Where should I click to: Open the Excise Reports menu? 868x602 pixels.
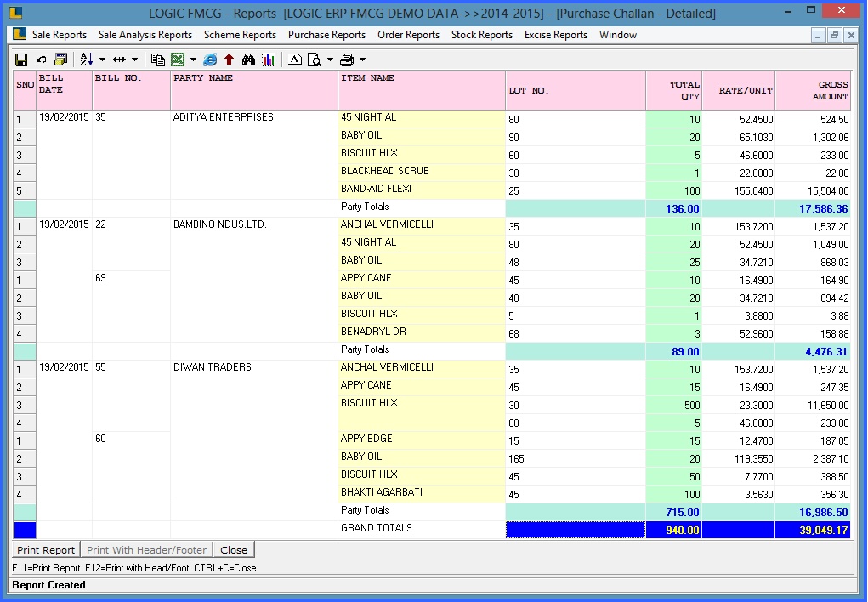click(x=556, y=34)
